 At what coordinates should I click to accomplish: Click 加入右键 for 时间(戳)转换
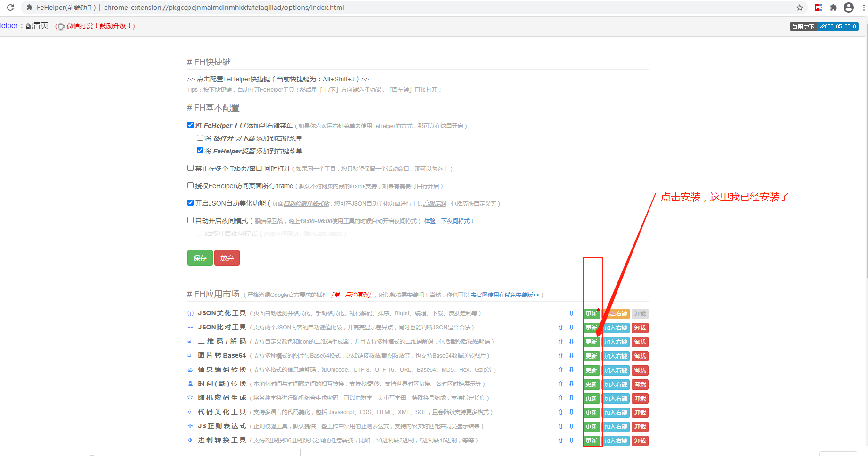[616, 384]
